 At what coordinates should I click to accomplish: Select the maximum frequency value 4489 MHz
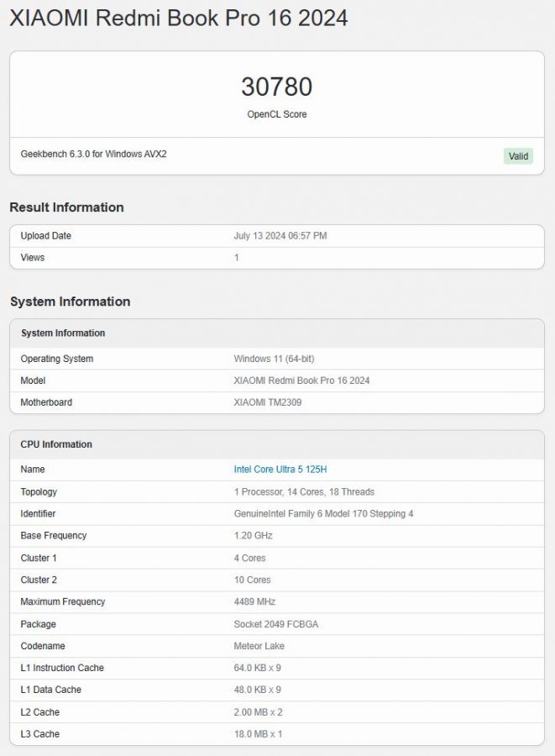[255, 601]
